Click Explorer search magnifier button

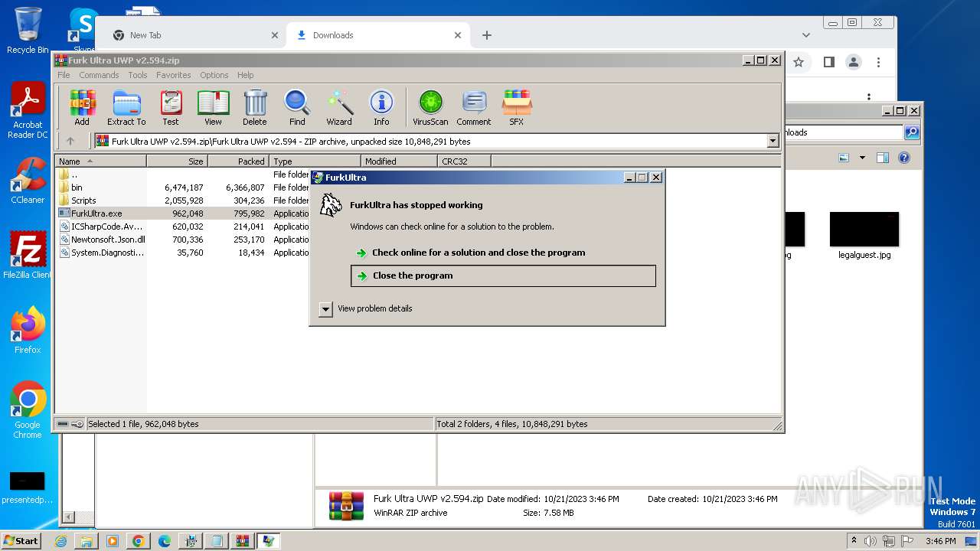coord(912,132)
